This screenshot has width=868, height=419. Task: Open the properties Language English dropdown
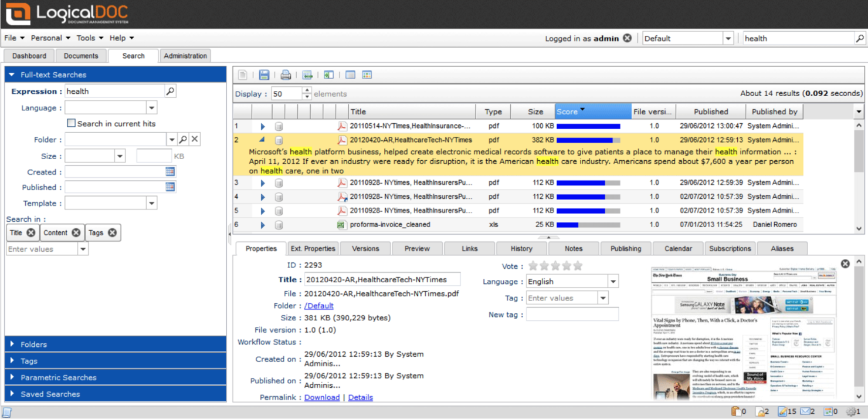point(613,282)
